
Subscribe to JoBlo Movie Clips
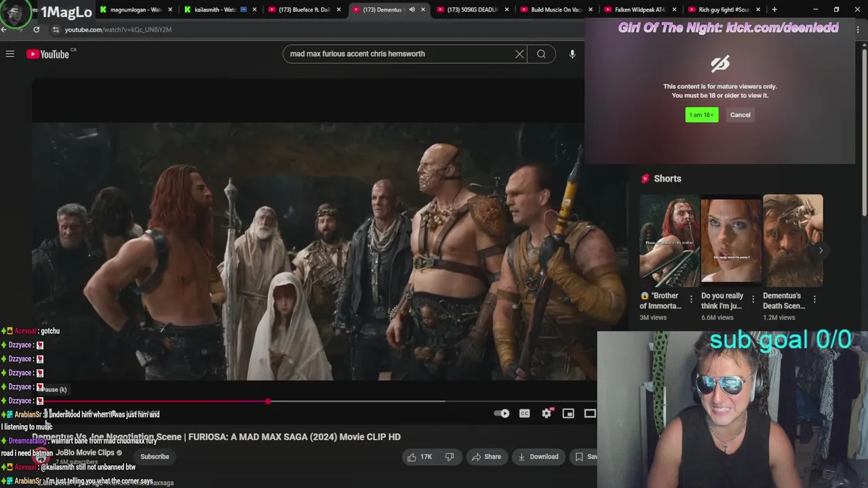[155, 457]
